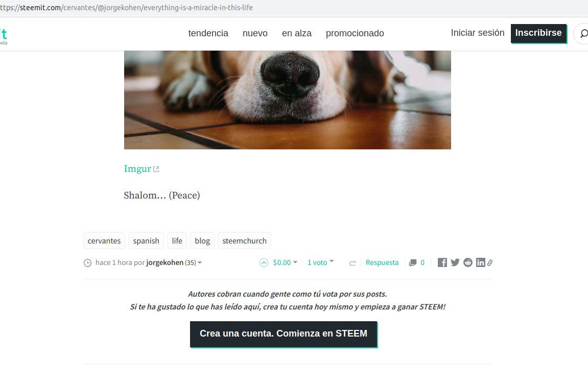Switch to the en alza tab
Image resolution: width=588 pixels, height=378 pixels.
click(297, 33)
